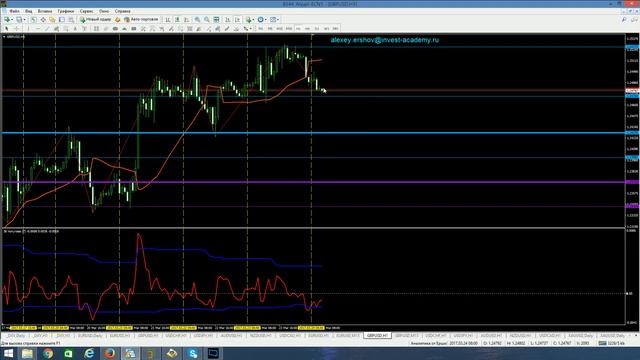Expand the Periods dropdown arrow
Viewport: 640px width, 360px height.
pos(266,20)
